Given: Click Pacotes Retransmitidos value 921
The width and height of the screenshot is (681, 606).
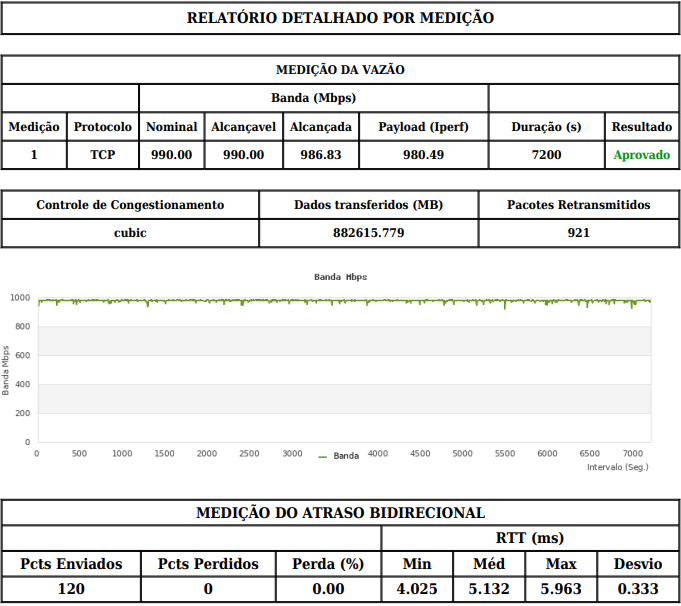Looking at the screenshot, I should click(578, 233).
